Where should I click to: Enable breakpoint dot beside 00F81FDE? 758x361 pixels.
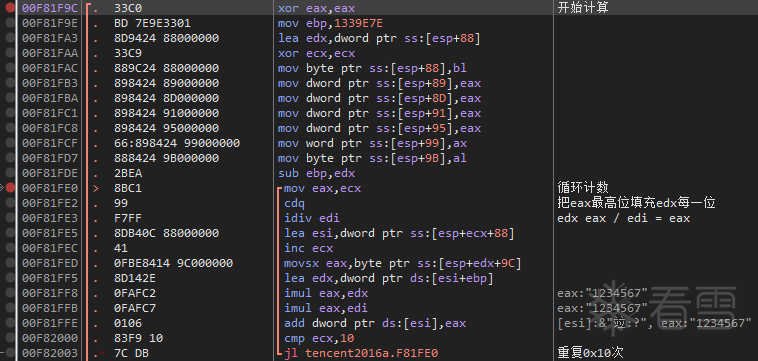point(10,173)
